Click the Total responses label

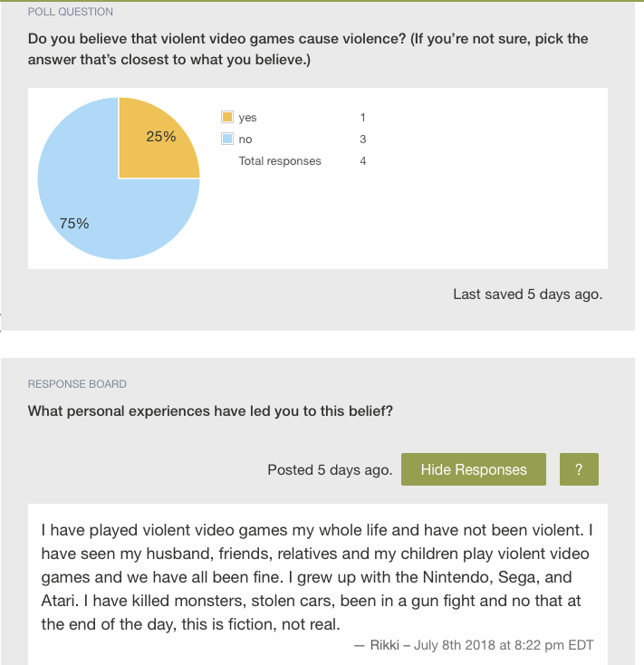[280, 161]
